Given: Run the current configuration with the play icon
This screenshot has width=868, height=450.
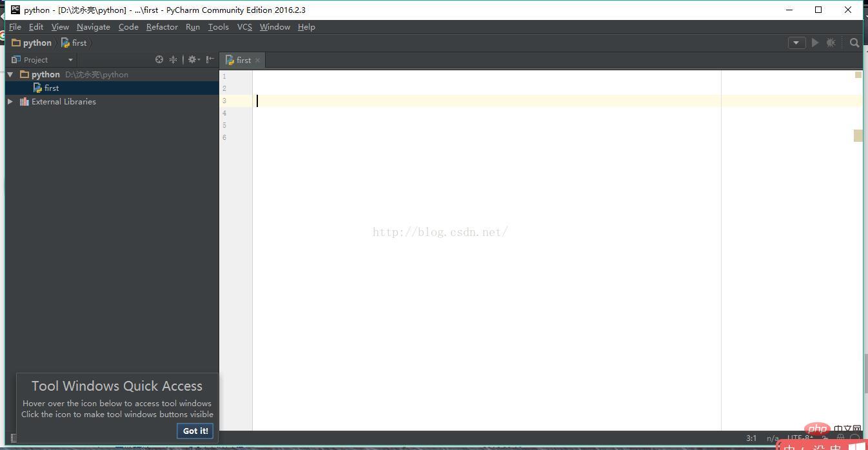Looking at the screenshot, I should [x=815, y=43].
